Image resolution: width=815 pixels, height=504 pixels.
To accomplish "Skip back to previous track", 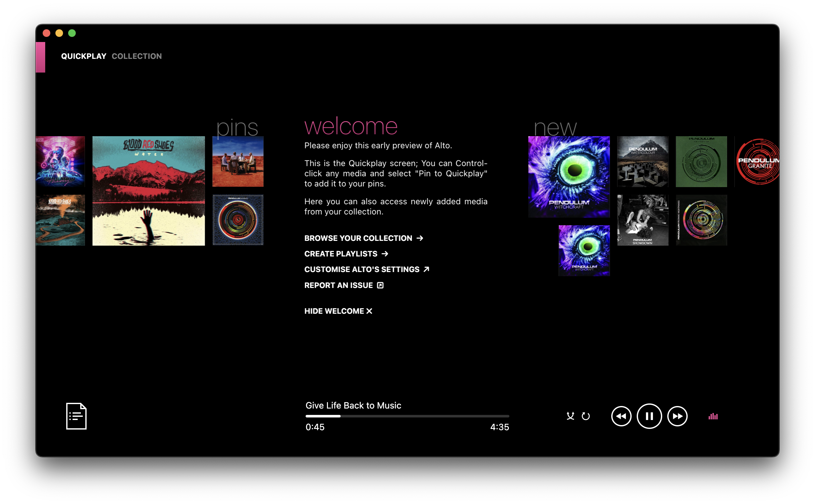I will pos(621,416).
